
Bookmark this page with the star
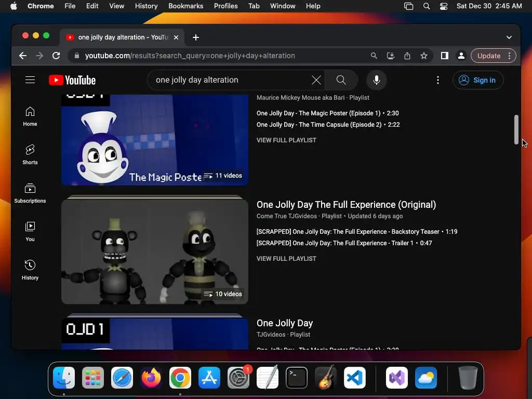pos(424,56)
